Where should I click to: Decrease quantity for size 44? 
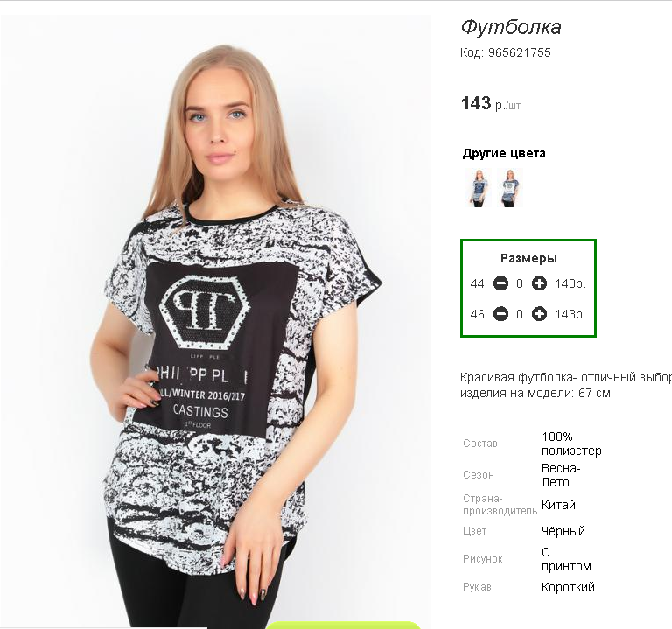pos(500,283)
